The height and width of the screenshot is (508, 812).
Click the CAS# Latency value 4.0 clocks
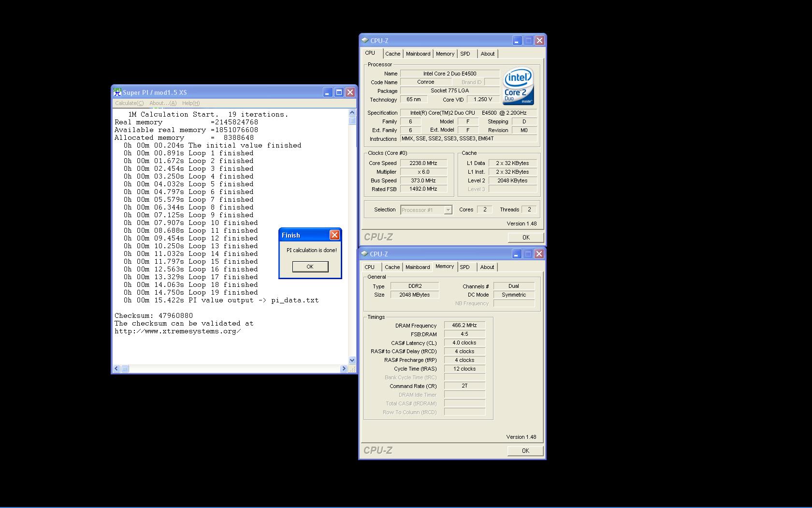[x=464, y=343]
